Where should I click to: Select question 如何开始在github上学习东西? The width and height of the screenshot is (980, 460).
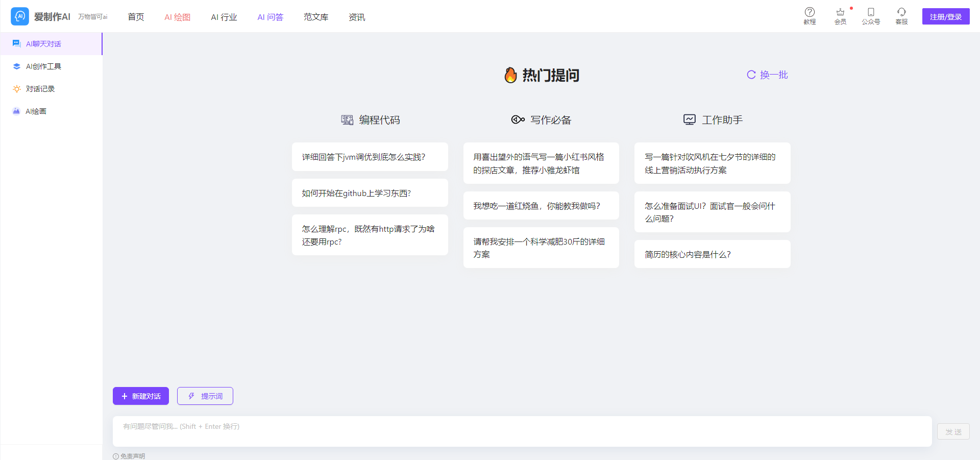coord(370,193)
